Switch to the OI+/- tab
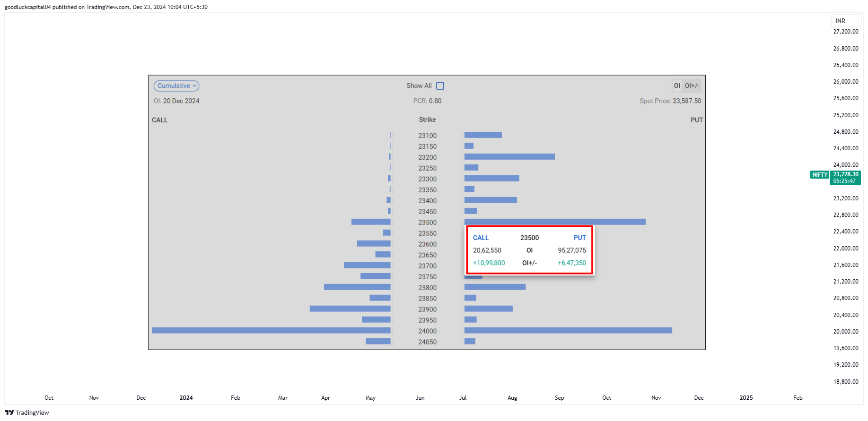 coord(692,86)
